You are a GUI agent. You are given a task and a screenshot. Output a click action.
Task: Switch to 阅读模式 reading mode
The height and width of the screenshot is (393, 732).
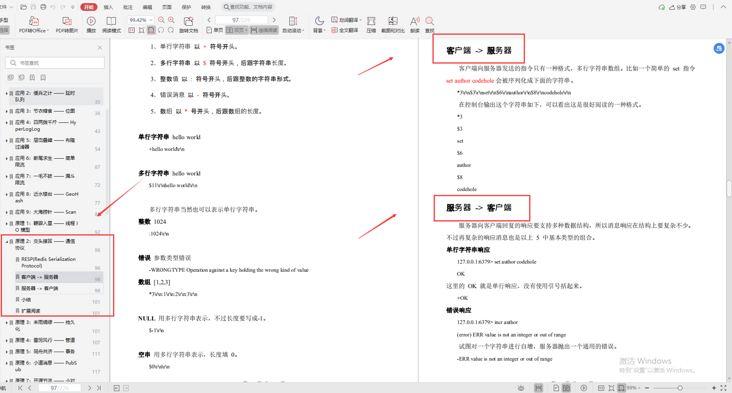click(x=111, y=25)
